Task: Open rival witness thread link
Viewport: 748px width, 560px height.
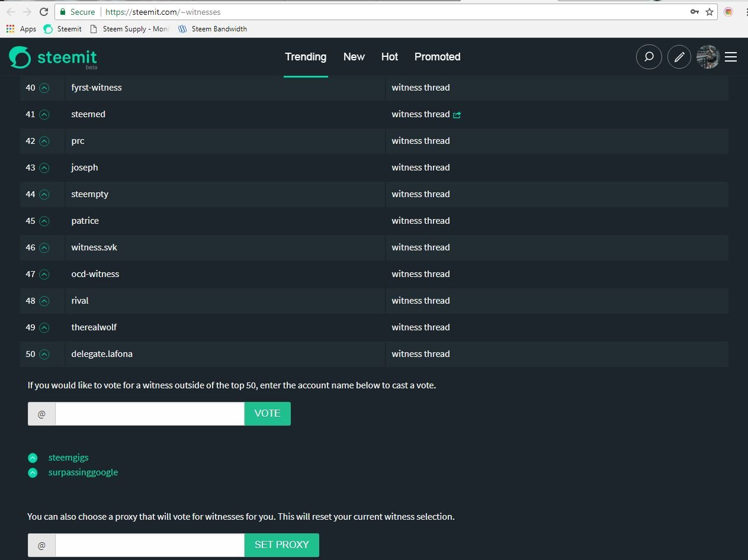Action: click(420, 301)
